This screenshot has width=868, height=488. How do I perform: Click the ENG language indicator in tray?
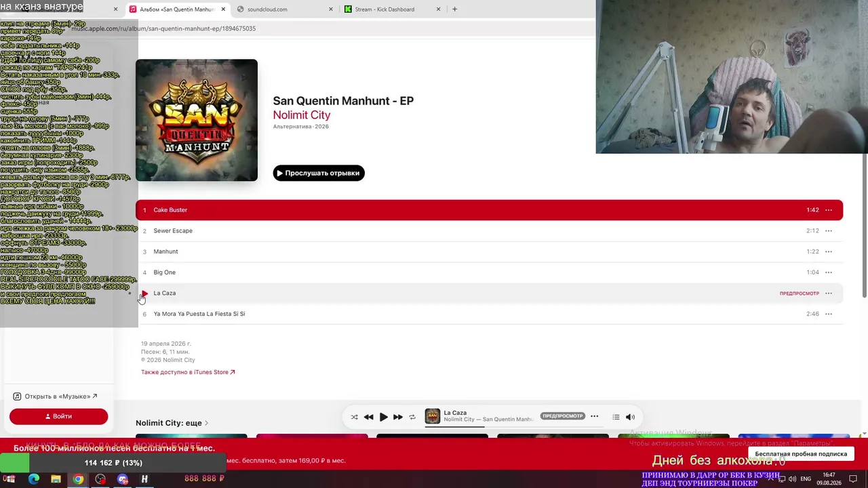(806, 479)
